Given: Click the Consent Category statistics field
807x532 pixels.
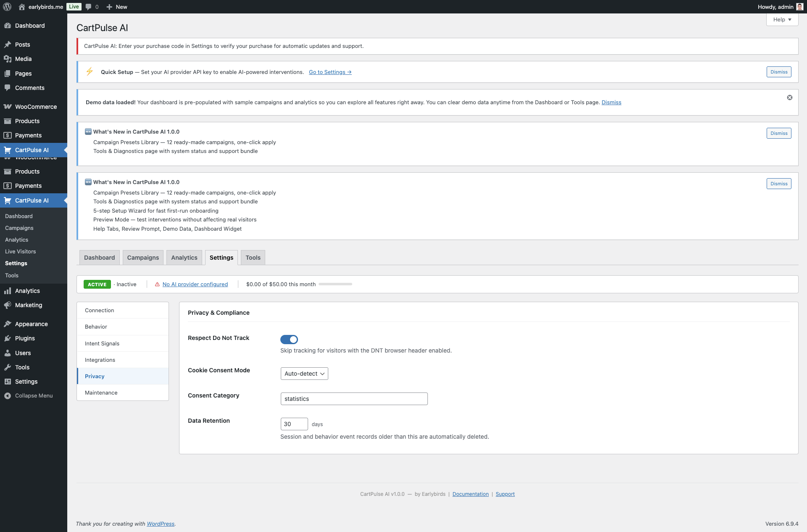Looking at the screenshot, I should [354, 398].
